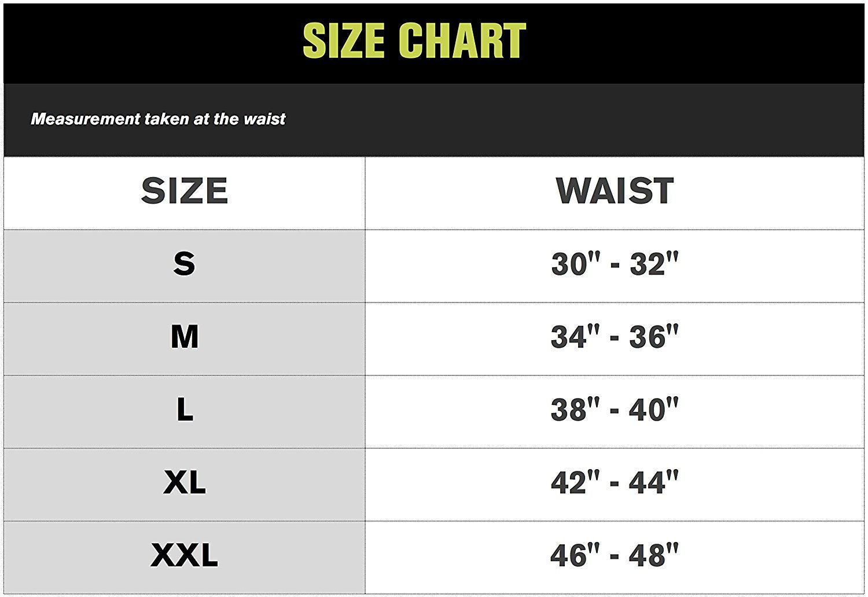Click the yellow word SIZE in the title
868x597 pixels.
click(343, 41)
